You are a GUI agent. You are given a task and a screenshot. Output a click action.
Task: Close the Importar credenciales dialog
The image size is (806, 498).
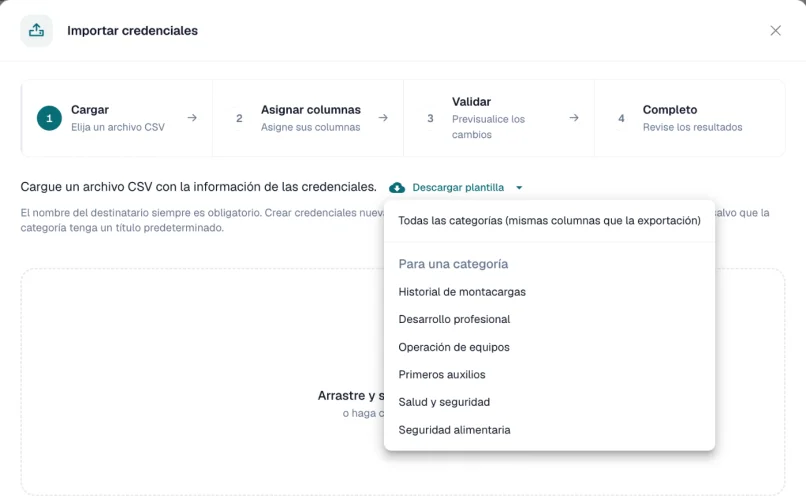(x=775, y=30)
